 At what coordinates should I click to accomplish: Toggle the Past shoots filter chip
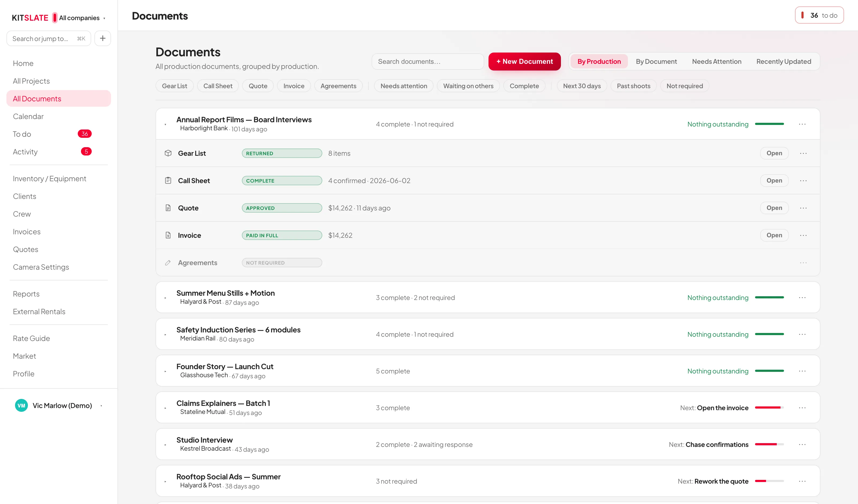click(634, 86)
